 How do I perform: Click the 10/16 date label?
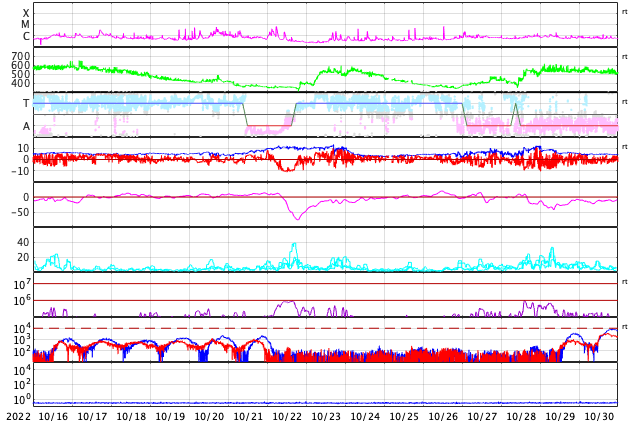(x=53, y=416)
